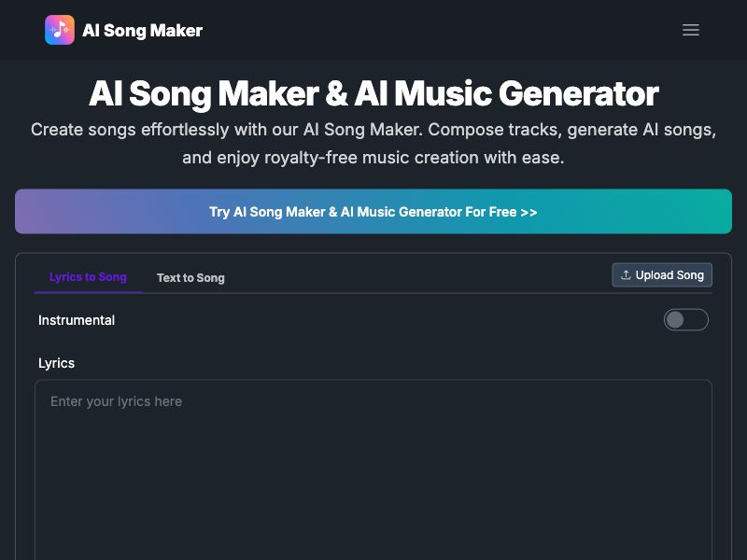Click the "AI Song Maker & AI Music Generator" heading
The height and width of the screenshot is (560, 747).
373,93
